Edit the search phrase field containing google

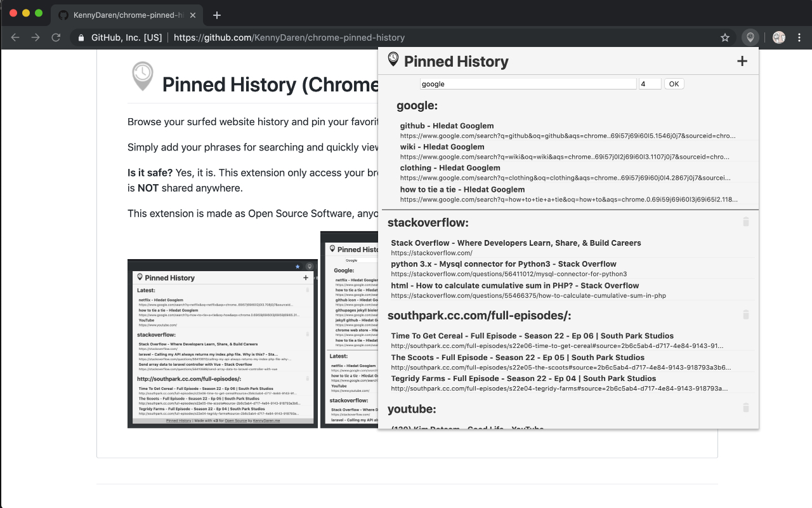[x=528, y=84]
